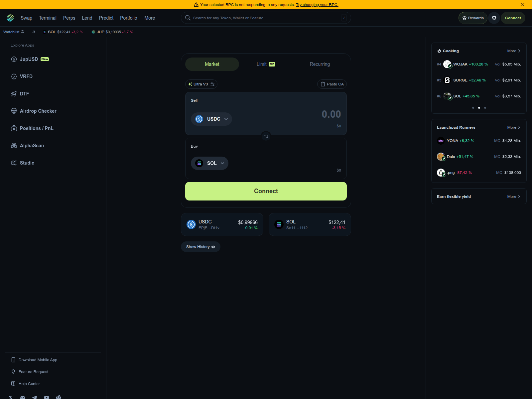Switch to the Recurring tab
The height and width of the screenshot is (399, 532).
click(x=320, y=64)
